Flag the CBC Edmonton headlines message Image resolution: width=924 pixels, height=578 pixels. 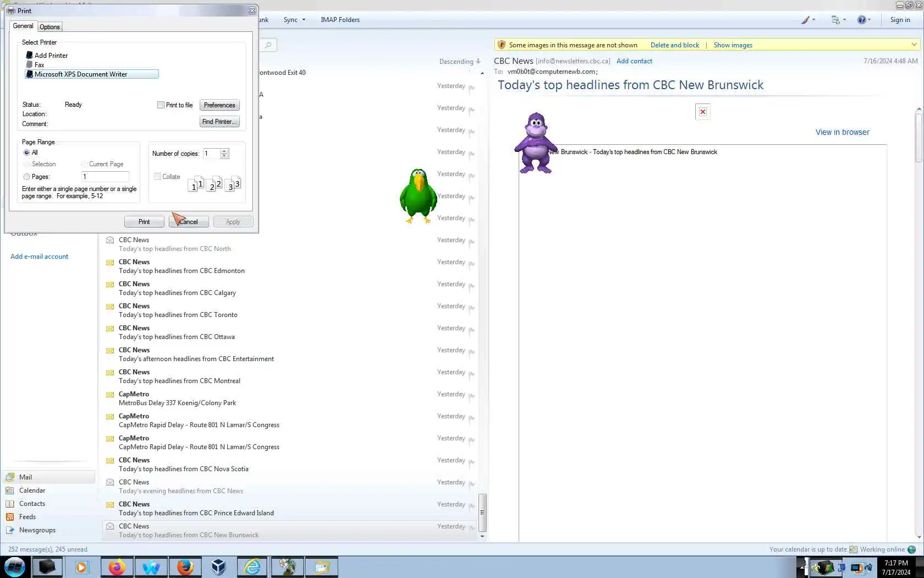[x=472, y=264]
